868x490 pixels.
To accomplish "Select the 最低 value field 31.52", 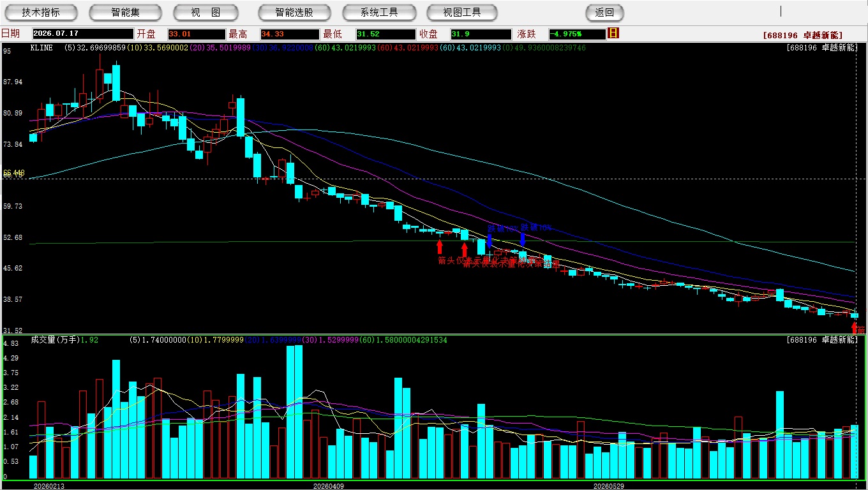I will click(x=385, y=34).
